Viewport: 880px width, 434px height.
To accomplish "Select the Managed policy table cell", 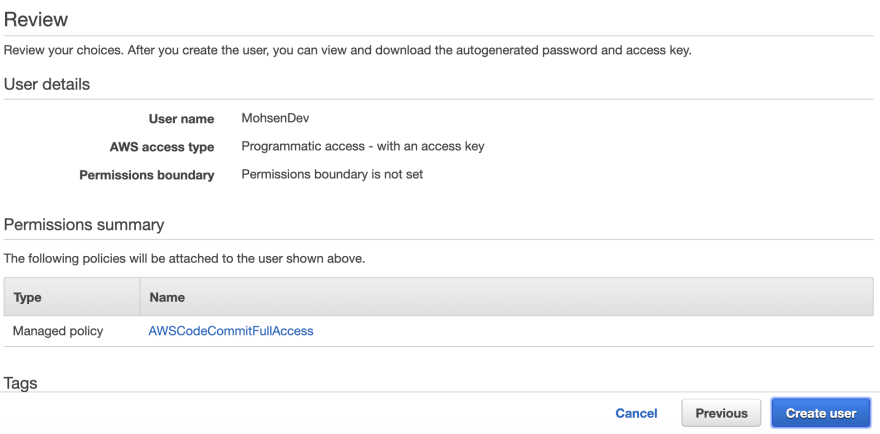I will pyautogui.click(x=58, y=331).
